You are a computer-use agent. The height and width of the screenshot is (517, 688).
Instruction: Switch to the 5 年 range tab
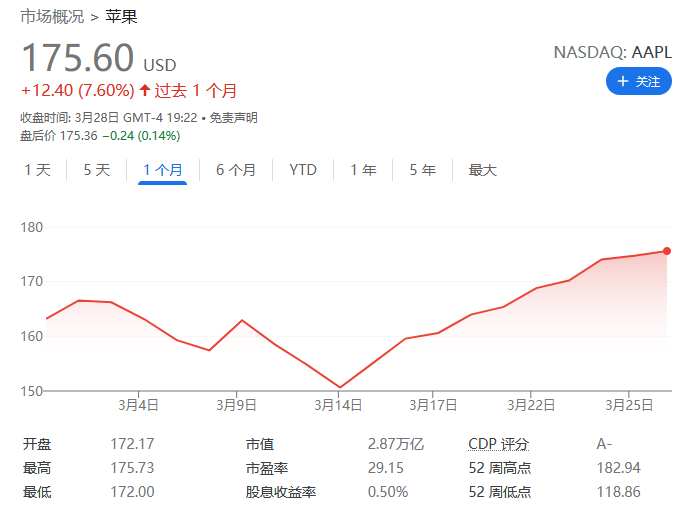[x=423, y=170]
